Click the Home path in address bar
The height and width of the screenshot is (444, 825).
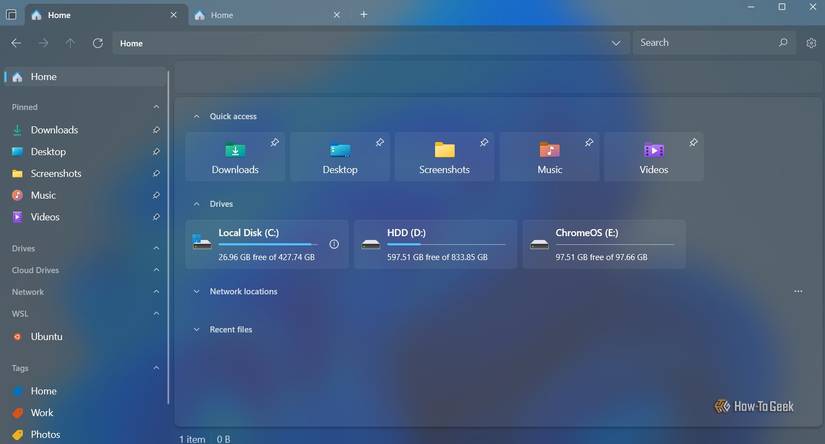131,43
